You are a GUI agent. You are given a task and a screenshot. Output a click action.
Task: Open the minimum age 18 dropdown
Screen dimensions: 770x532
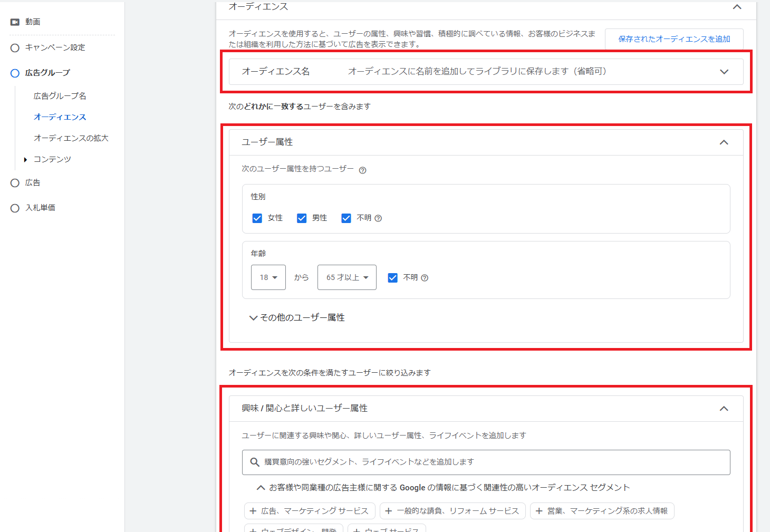[x=268, y=277]
